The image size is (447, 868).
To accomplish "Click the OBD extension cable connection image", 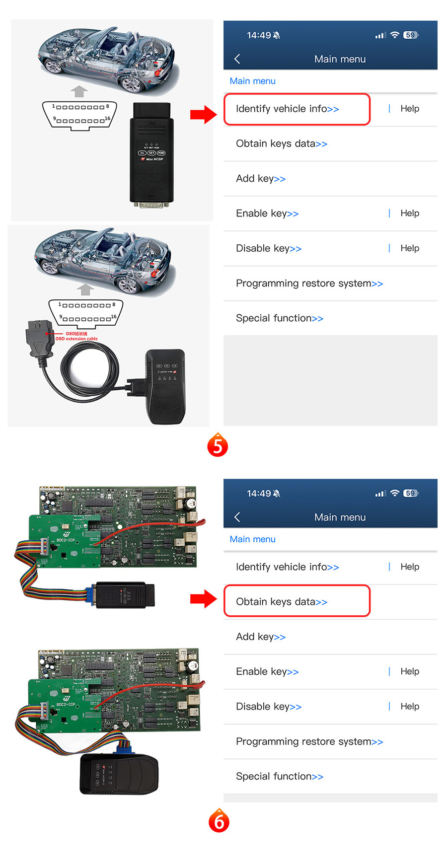I will coord(108,326).
